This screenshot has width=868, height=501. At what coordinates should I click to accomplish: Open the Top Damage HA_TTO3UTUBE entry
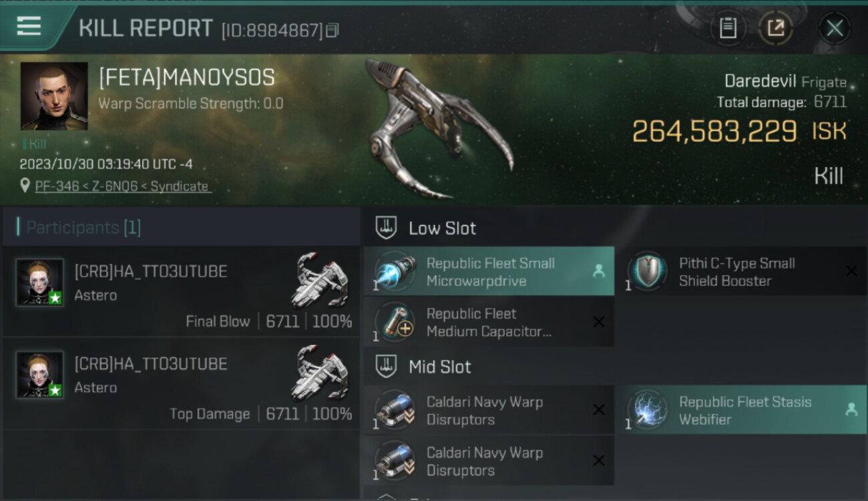coord(181,383)
